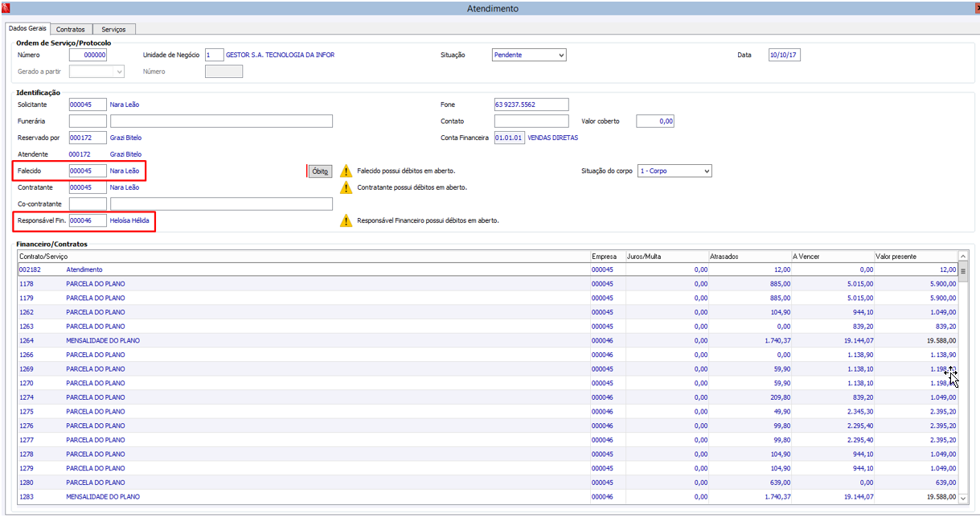Click the Fone input field
This screenshot has width=980, height=518.
point(531,105)
